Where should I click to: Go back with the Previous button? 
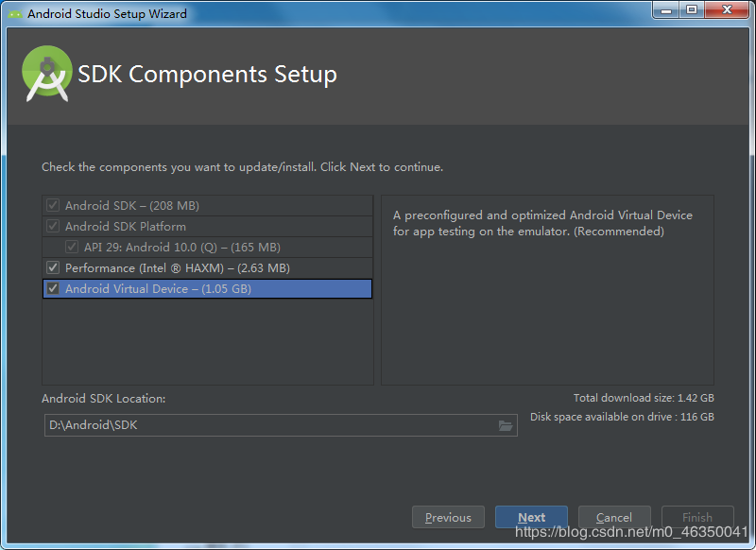click(x=448, y=517)
